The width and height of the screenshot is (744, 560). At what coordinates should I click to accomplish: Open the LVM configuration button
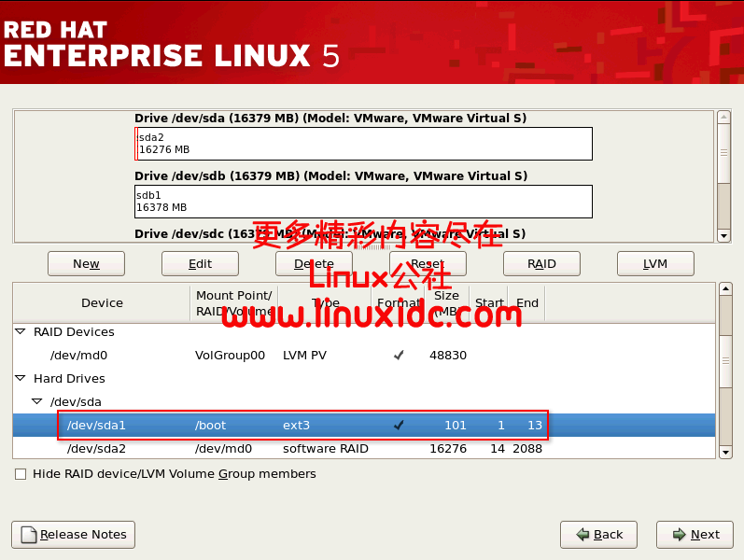(x=655, y=264)
